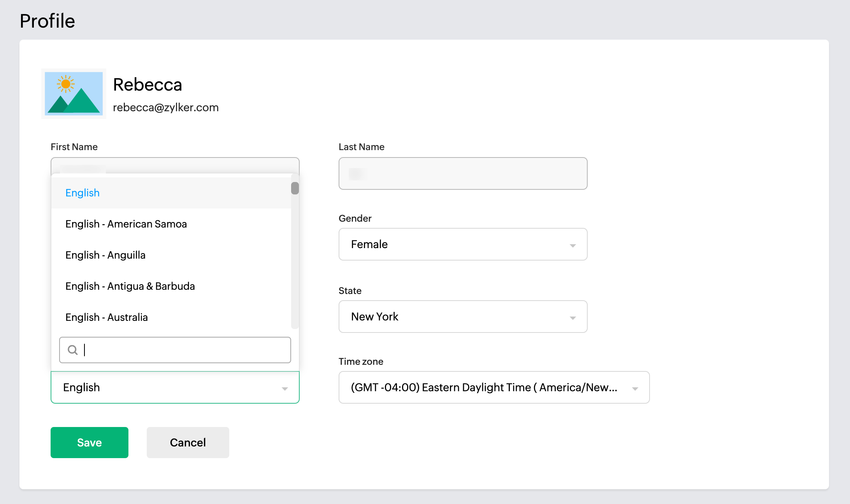
Task: Click the search magnifier icon in dropdown
Action: (72, 350)
